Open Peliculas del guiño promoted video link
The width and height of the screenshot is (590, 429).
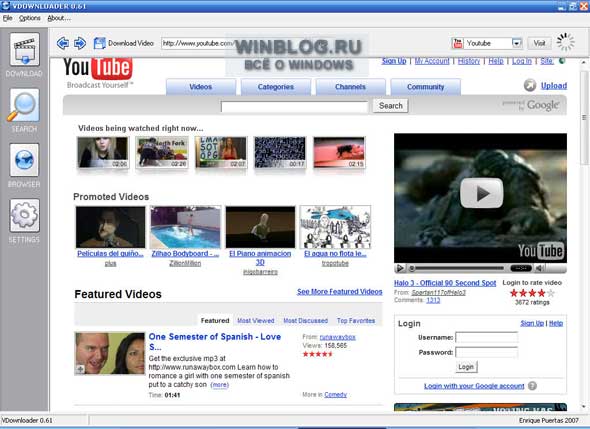click(110, 254)
